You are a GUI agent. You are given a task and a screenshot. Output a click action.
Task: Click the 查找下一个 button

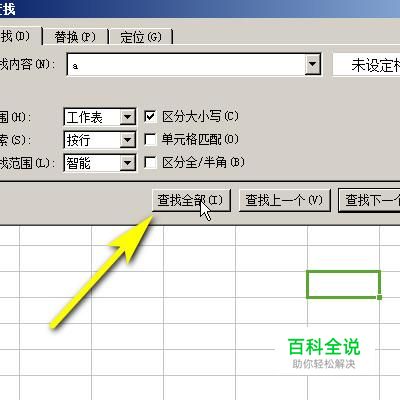pyautogui.click(x=369, y=200)
